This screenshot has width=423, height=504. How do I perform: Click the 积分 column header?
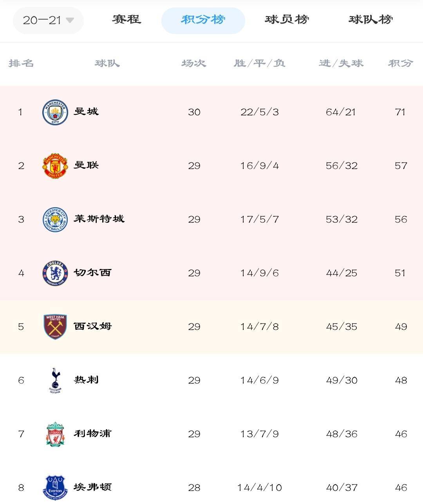(401, 63)
